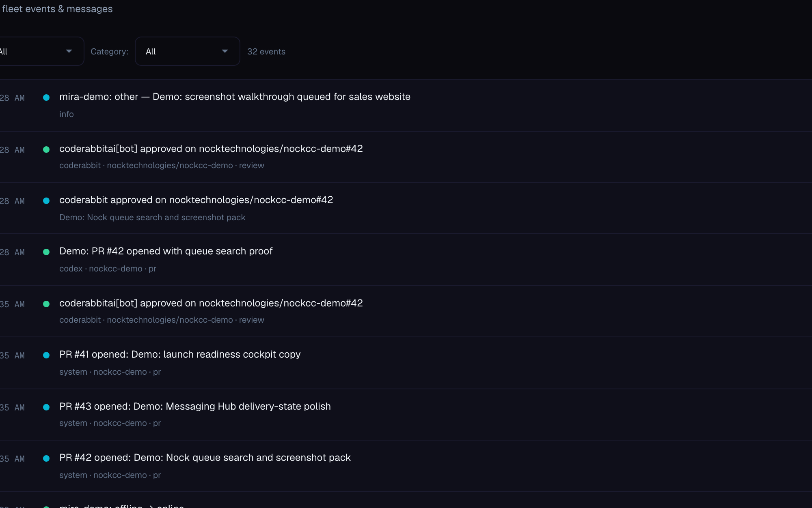Click the cyan dot beside 'PR #42 opened: Demo: Nock'
812x508 pixels.
[46, 458]
